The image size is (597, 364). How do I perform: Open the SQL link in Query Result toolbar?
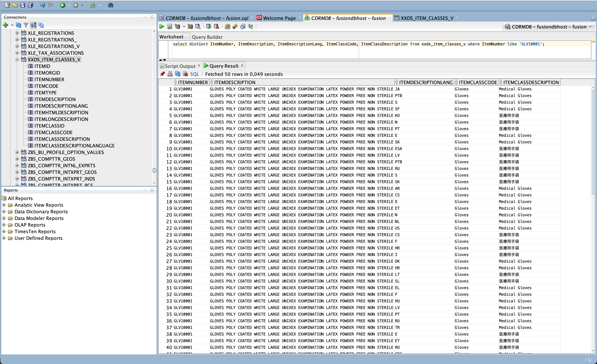click(x=195, y=74)
